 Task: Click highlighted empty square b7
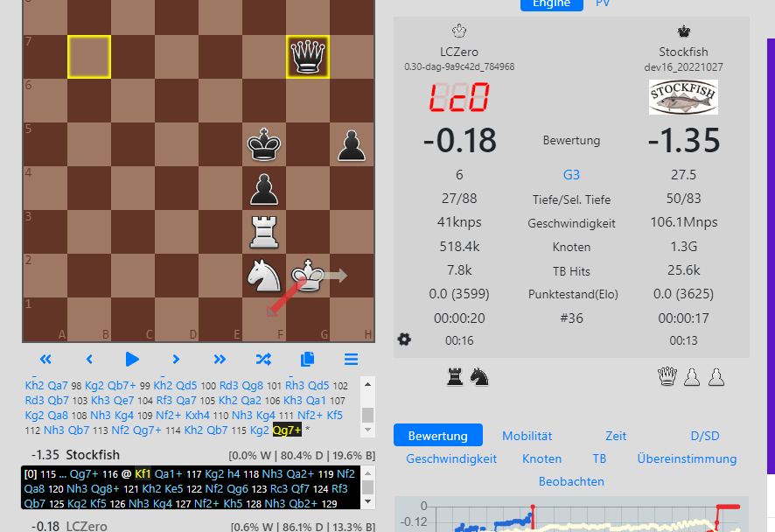(x=89, y=57)
